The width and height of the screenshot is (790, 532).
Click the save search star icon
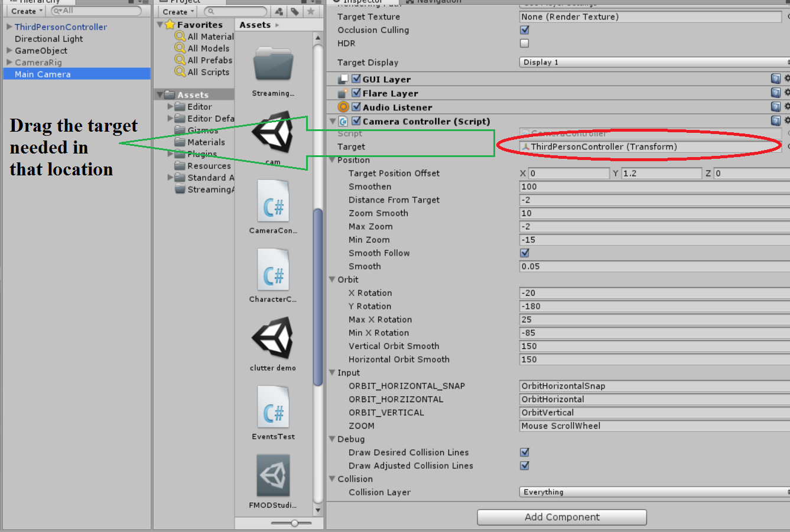pos(311,11)
